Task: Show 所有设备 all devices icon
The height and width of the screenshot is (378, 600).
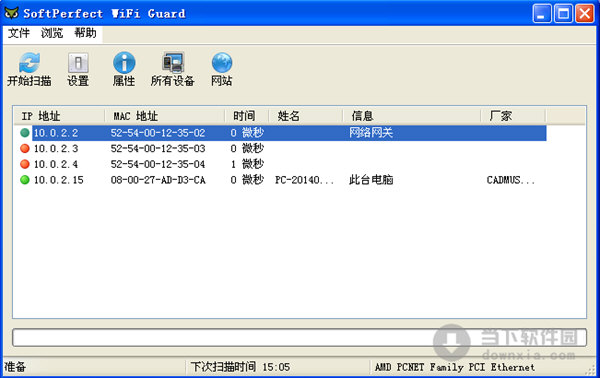Action: click(x=173, y=62)
